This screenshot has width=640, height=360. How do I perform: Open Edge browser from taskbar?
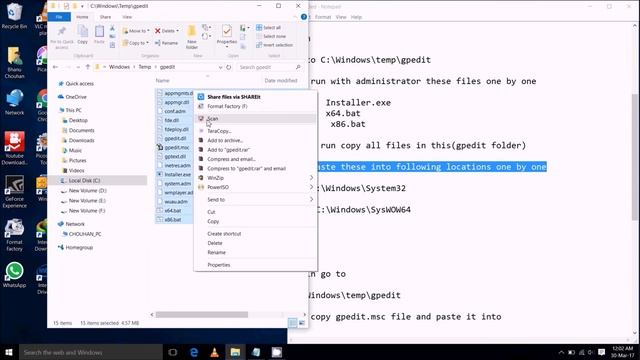pos(194,352)
